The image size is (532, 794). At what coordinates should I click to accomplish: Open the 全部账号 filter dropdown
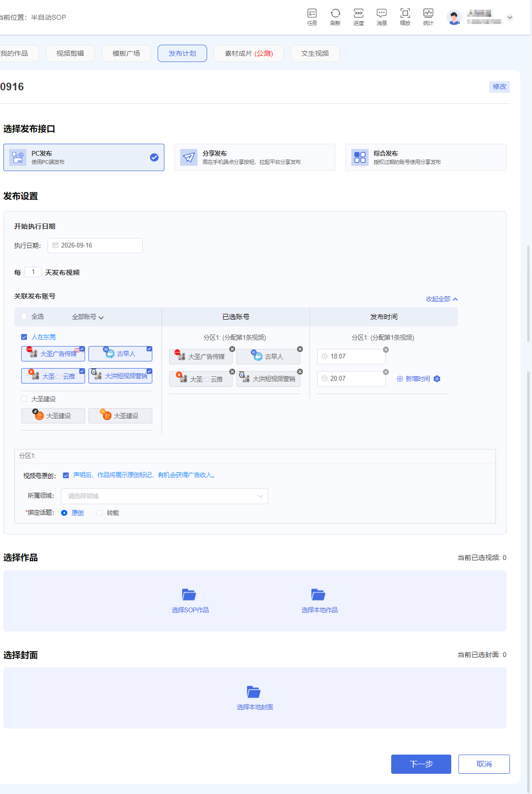coord(88,317)
